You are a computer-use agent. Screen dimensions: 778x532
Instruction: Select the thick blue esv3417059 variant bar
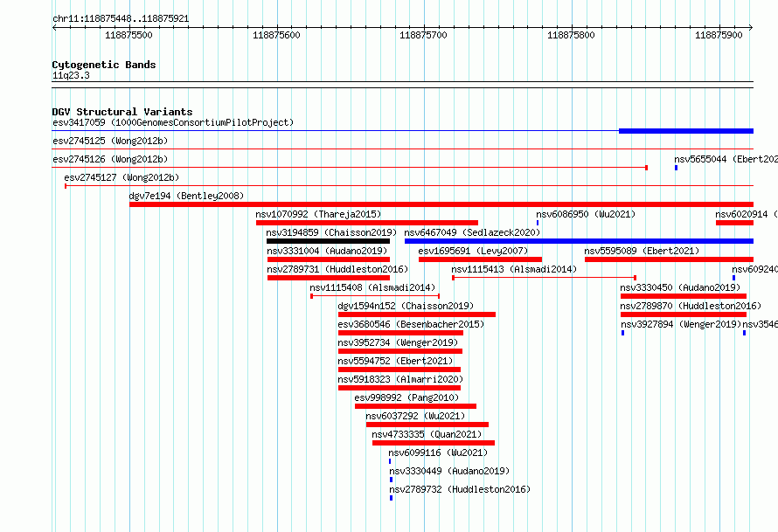point(685,131)
